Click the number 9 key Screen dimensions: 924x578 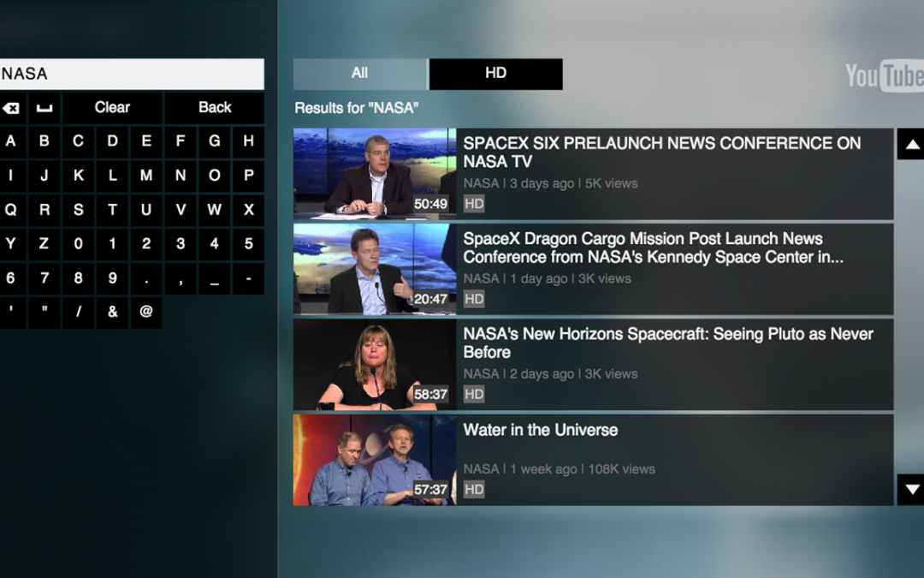click(x=113, y=278)
